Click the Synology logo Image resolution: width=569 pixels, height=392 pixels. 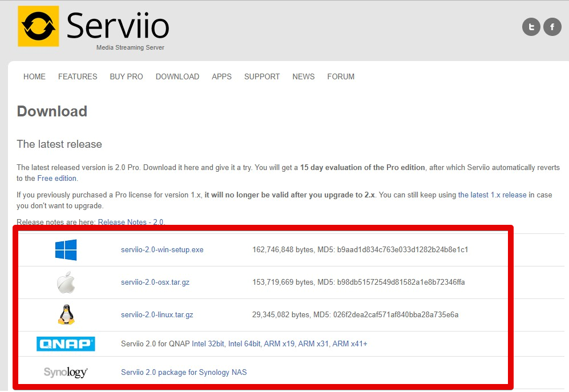pos(66,372)
